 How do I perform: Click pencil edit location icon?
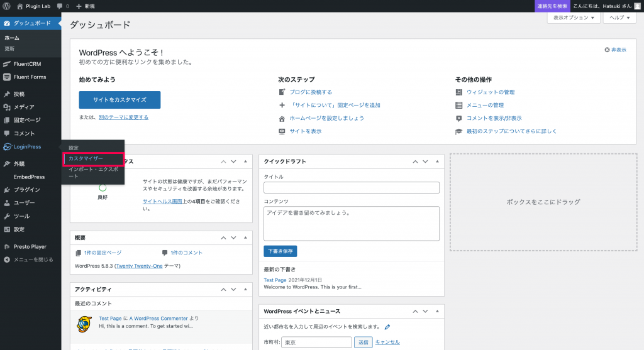[387, 327]
